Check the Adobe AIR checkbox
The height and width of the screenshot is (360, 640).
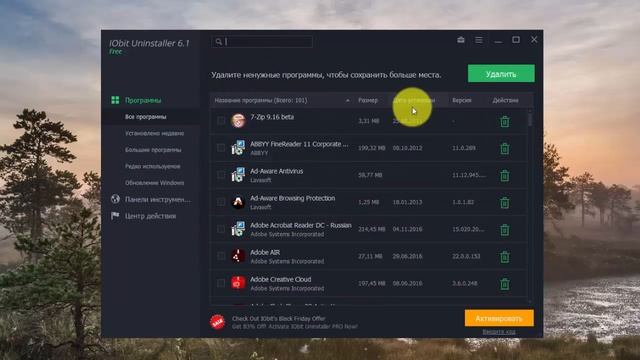221,256
